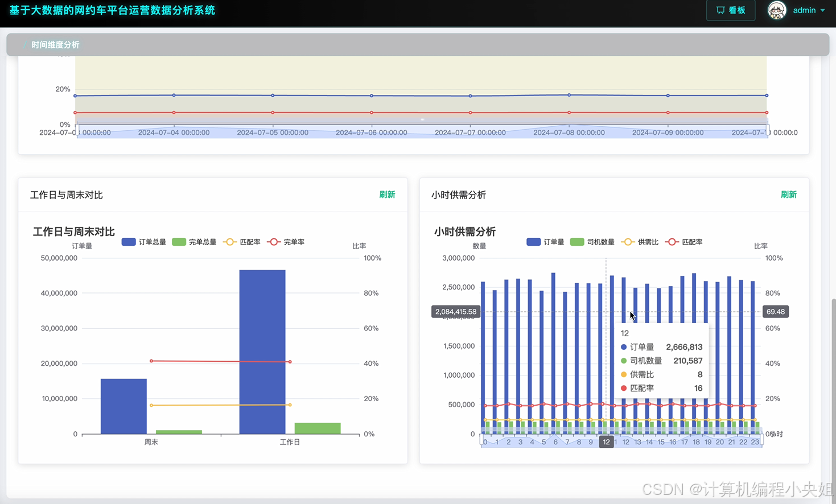
Task: Select the 时间维度分析 tab
Action: pos(55,44)
